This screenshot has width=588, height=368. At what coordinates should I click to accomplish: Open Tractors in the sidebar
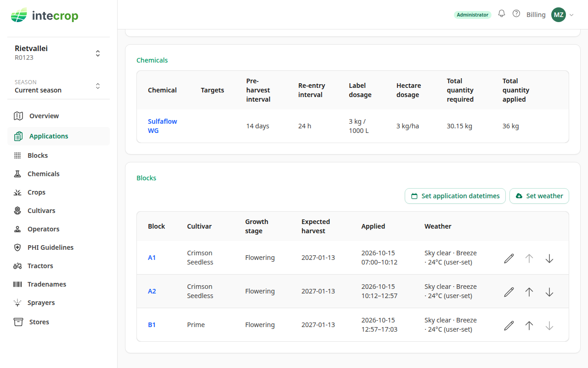(58, 266)
